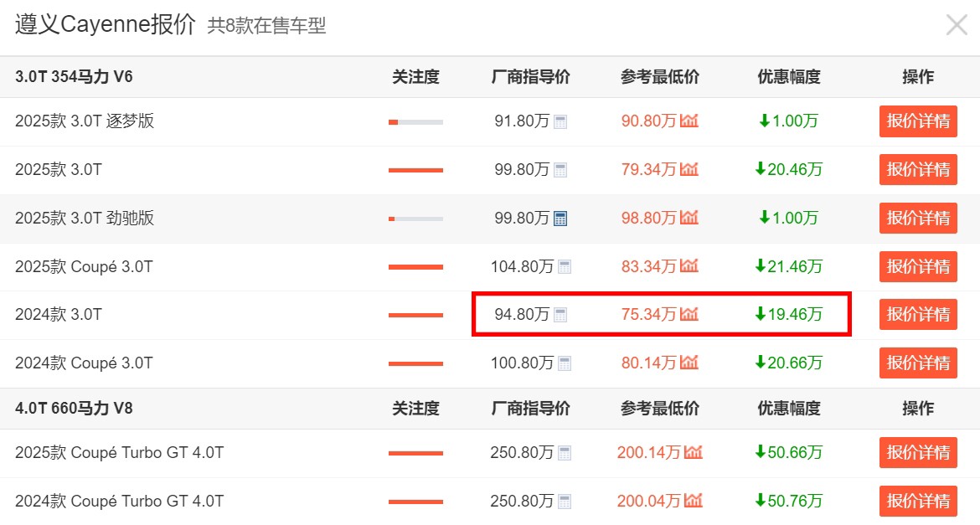Click the 4.0T 660马力 V8 group header

click(x=74, y=409)
